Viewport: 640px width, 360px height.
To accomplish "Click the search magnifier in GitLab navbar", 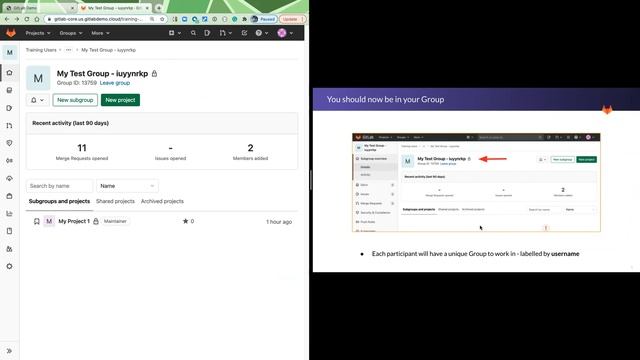I will coord(193,33).
